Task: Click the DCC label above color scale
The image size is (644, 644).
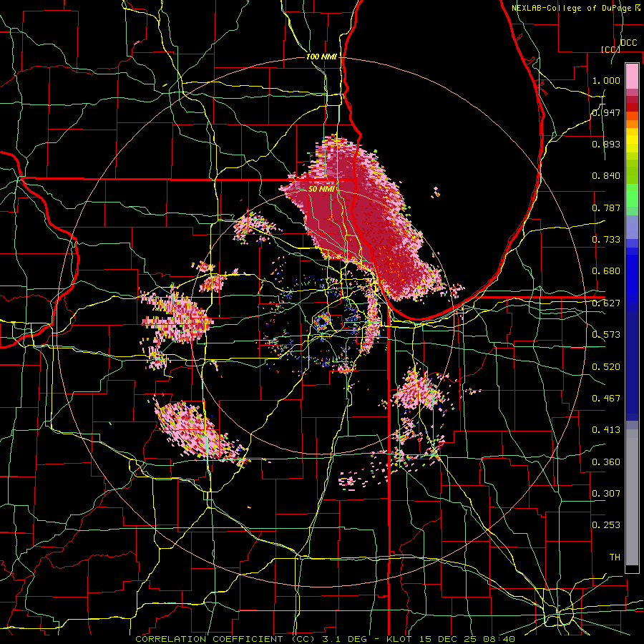Action: click(628, 43)
